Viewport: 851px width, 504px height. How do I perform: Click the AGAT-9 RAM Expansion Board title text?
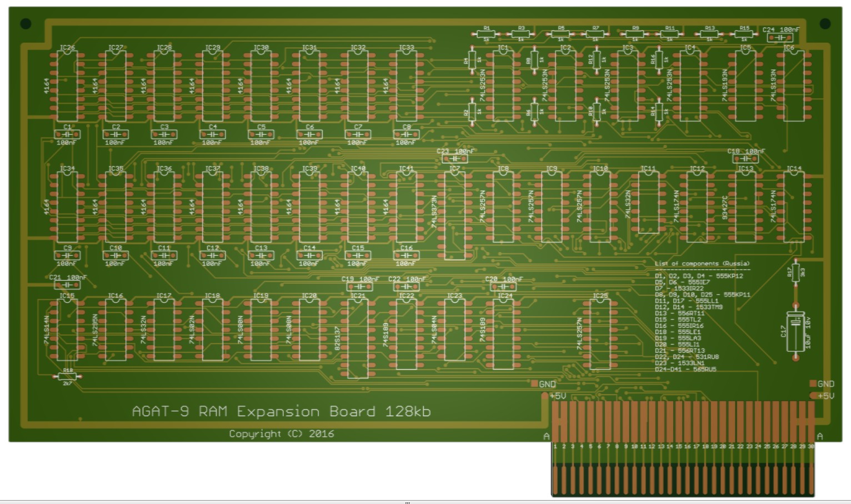click(281, 411)
